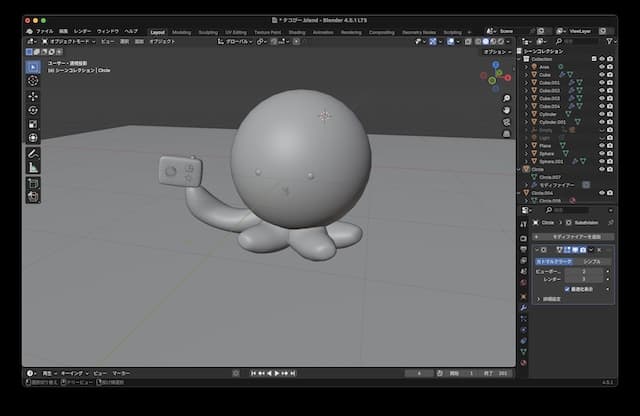Select the Rotate tool
This screenshot has width=640, height=416.
click(x=33, y=110)
